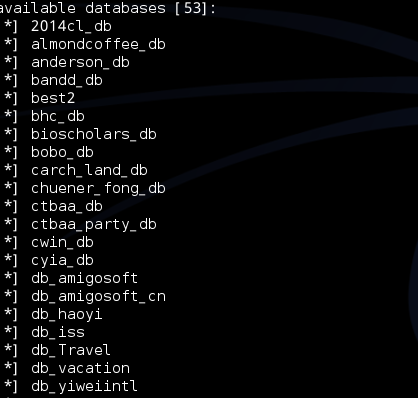Click the best2 database entry
The width and height of the screenshot is (418, 398).
pos(53,98)
